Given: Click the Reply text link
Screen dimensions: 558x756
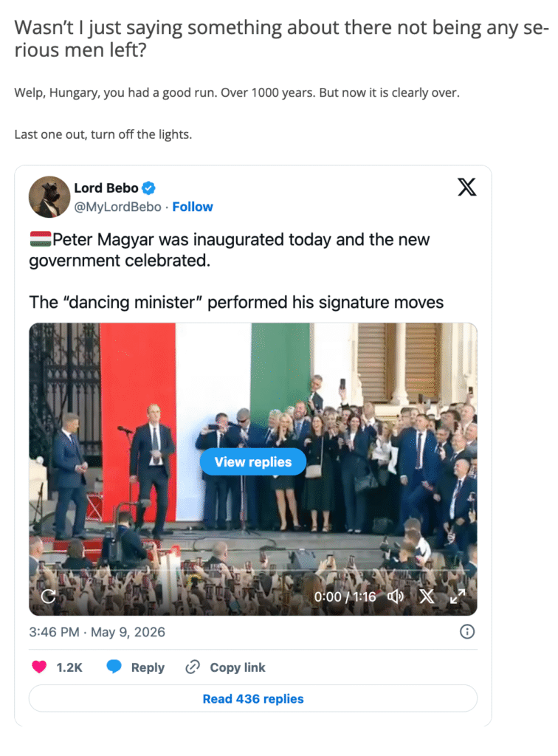Looking at the screenshot, I should pos(148,667).
